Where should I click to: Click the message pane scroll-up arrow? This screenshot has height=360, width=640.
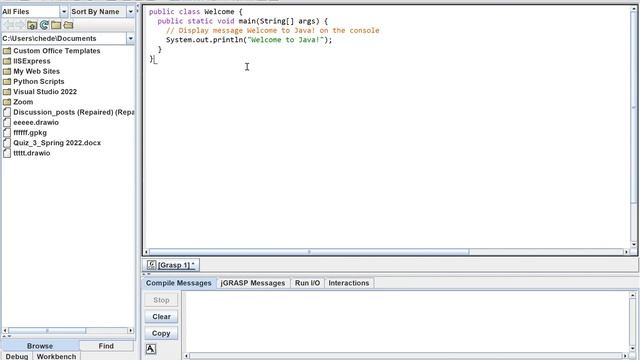click(x=633, y=295)
